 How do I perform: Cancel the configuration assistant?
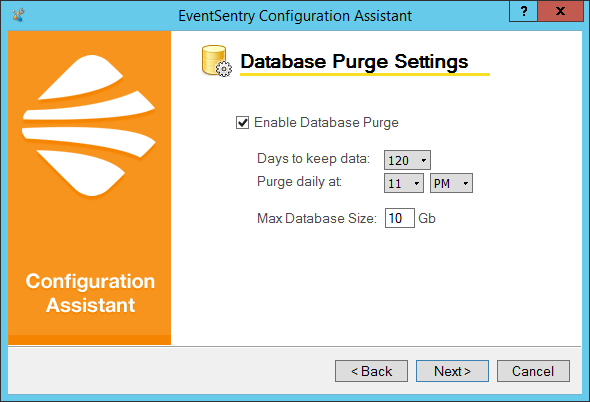(533, 371)
